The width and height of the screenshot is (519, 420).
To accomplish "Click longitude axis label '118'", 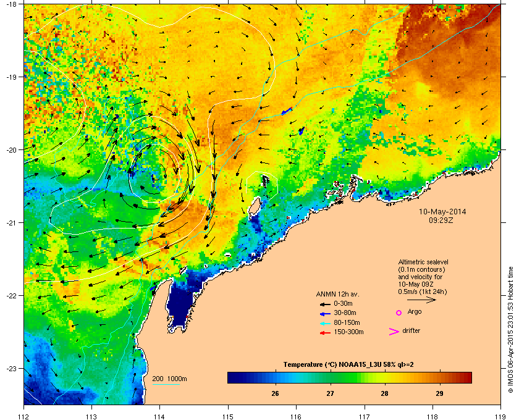I will pyautogui.click(x=432, y=416).
